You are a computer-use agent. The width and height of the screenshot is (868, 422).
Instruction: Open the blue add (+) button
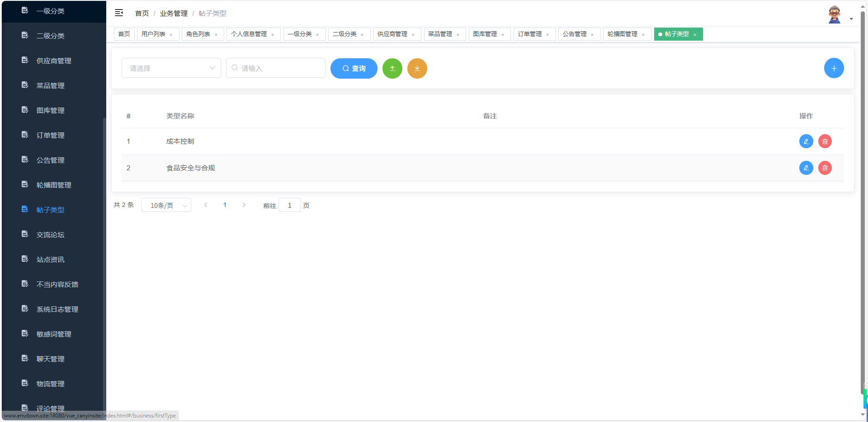(834, 68)
